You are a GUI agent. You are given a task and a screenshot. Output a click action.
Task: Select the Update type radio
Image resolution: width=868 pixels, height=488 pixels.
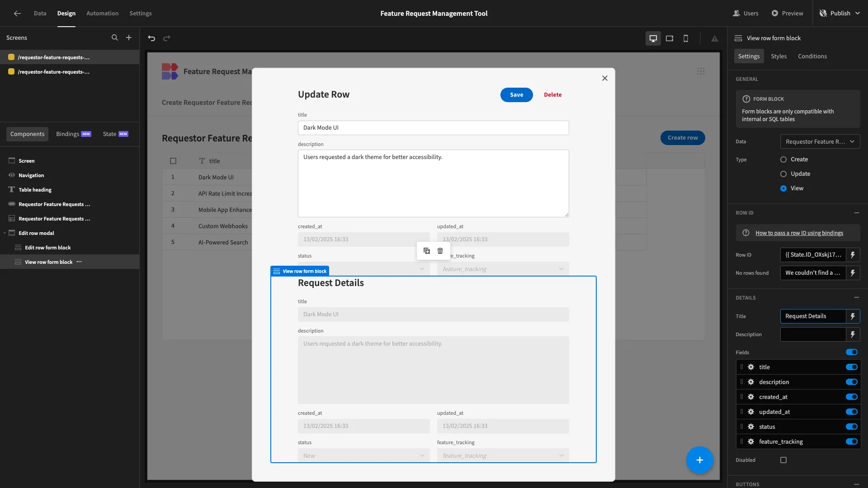tap(783, 174)
